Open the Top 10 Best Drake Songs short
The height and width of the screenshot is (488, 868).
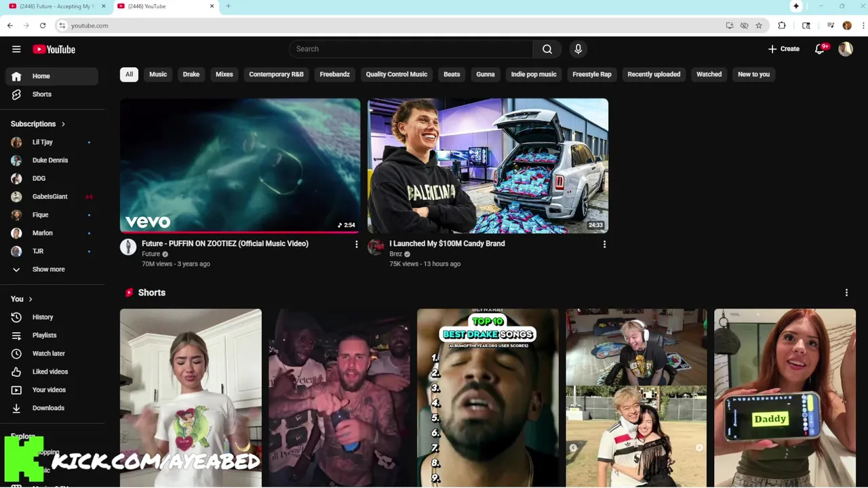(488, 398)
